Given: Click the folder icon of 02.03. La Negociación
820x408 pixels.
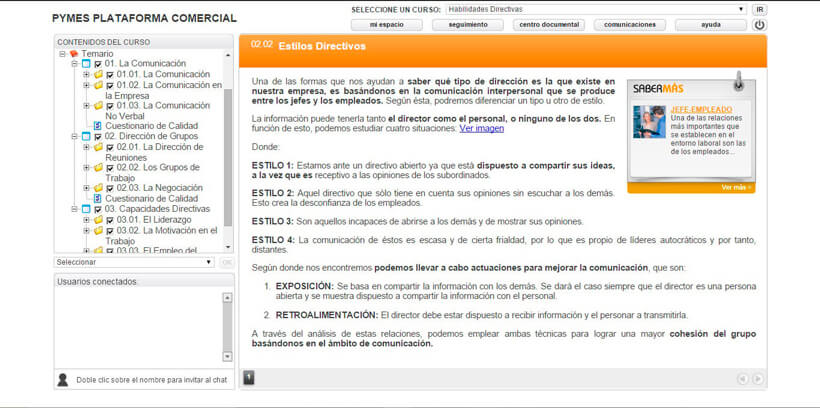Looking at the screenshot, I should click(x=98, y=188).
